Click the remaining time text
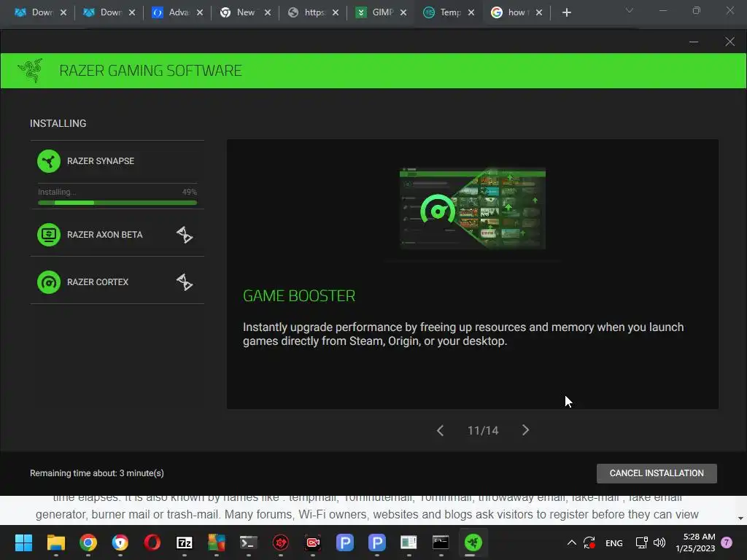This screenshot has height=560, width=747. point(97,472)
